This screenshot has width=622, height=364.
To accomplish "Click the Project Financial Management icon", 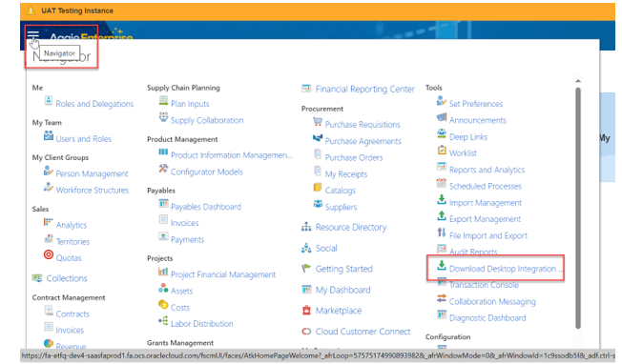I will pyautogui.click(x=163, y=272).
